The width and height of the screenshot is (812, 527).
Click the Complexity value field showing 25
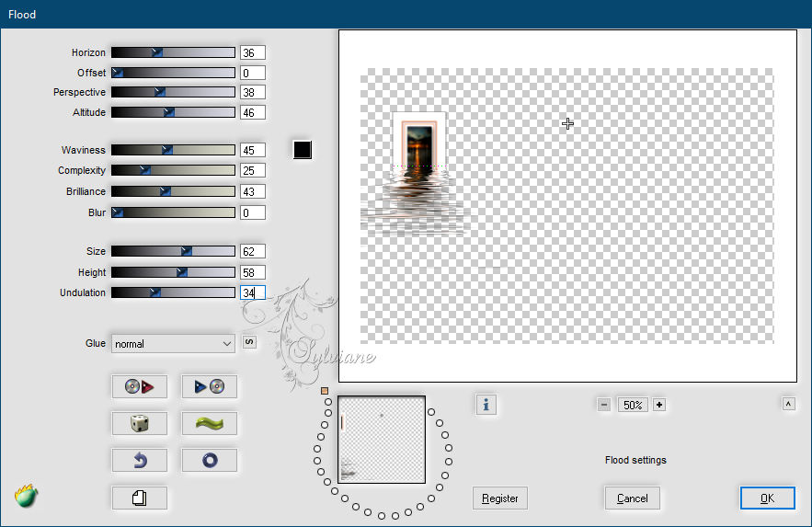tap(253, 171)
